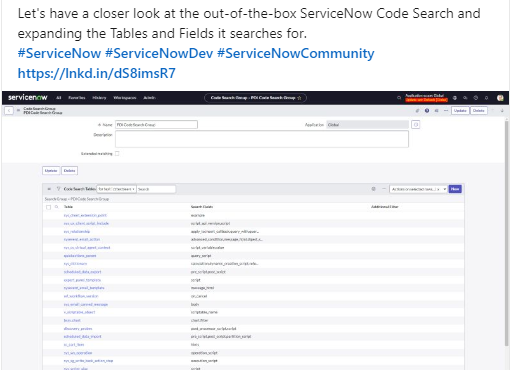Open the discovery_probes row link
The image size is (518, 370).
point(78,329)
